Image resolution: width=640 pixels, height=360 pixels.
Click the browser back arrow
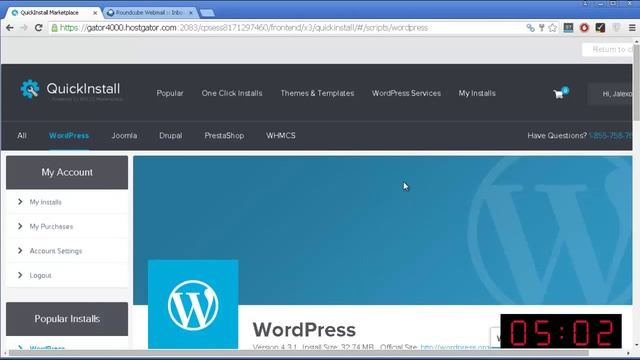[10, 28]
